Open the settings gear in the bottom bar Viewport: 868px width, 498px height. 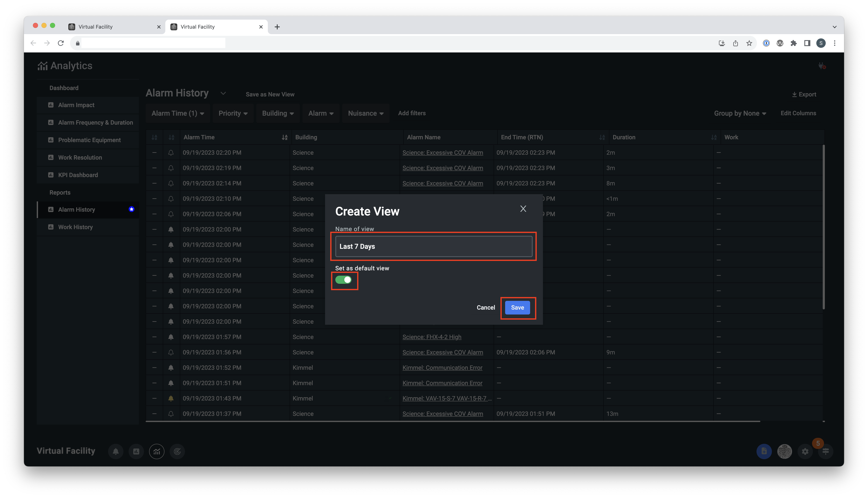pos(805,451)
